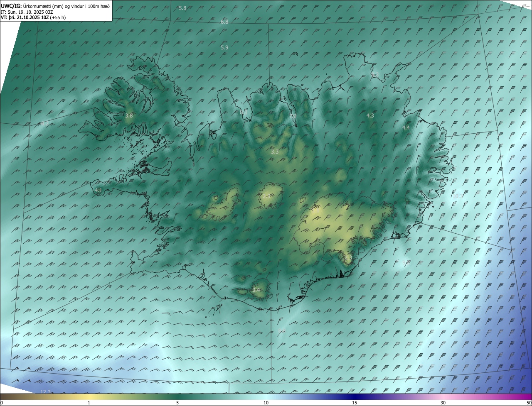Click the colorbar tick label 50
This screenshot has height=406, width=532.
(x=529, y=403)
